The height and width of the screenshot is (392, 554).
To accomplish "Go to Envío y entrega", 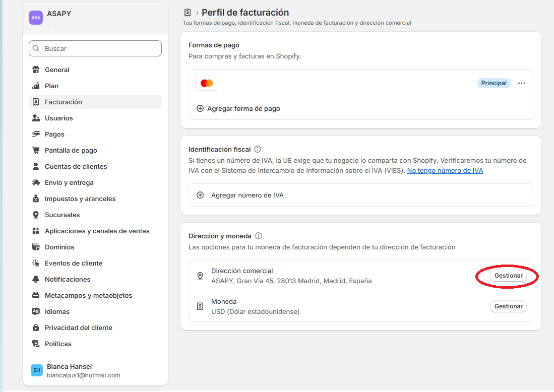I will point(95,182).
